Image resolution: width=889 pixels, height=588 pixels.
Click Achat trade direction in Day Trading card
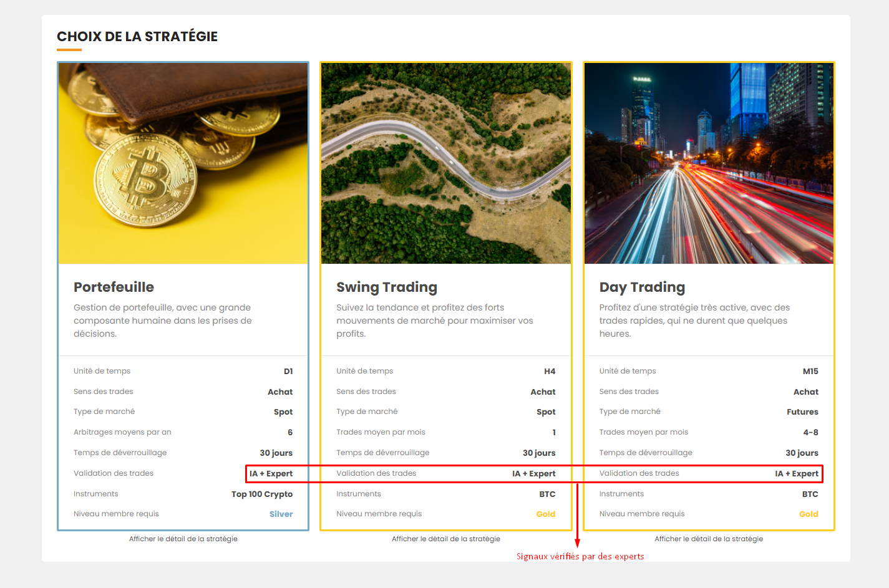click(806, 392)
